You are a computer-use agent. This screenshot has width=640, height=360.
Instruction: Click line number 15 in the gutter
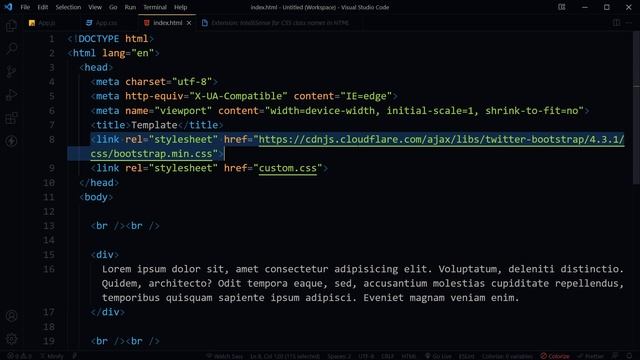coord(49,255)
